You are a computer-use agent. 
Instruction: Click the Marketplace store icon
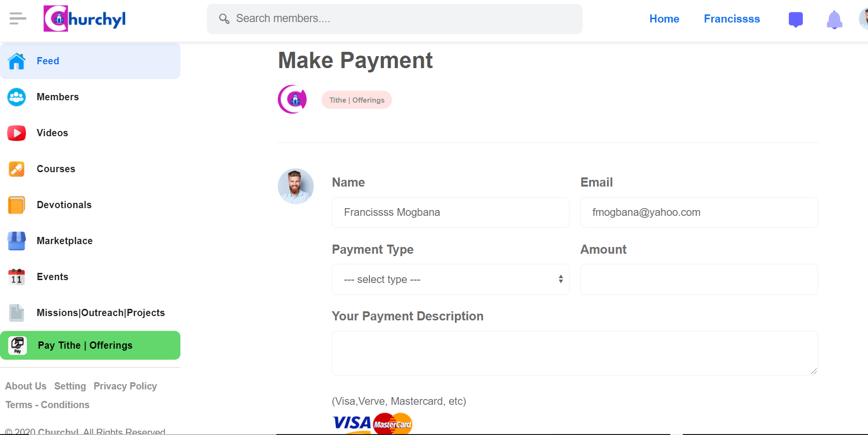17,241
